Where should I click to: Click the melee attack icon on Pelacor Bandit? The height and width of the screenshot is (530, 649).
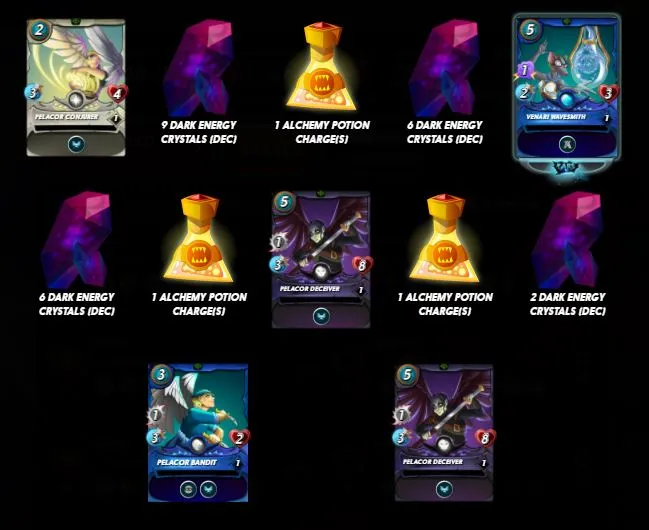(155, 415)
